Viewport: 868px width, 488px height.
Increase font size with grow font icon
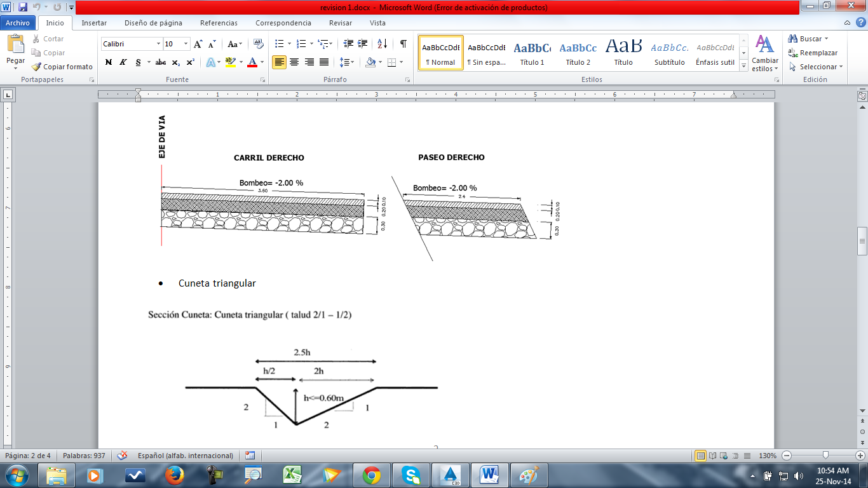[198, 44]
